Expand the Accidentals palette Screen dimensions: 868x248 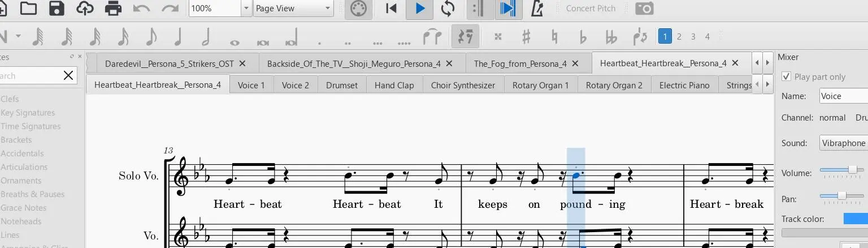(x=22, y=153)
